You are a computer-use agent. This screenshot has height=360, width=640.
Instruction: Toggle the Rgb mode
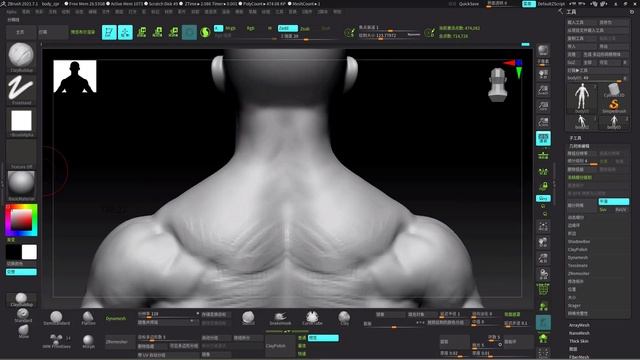coord(250,28)
